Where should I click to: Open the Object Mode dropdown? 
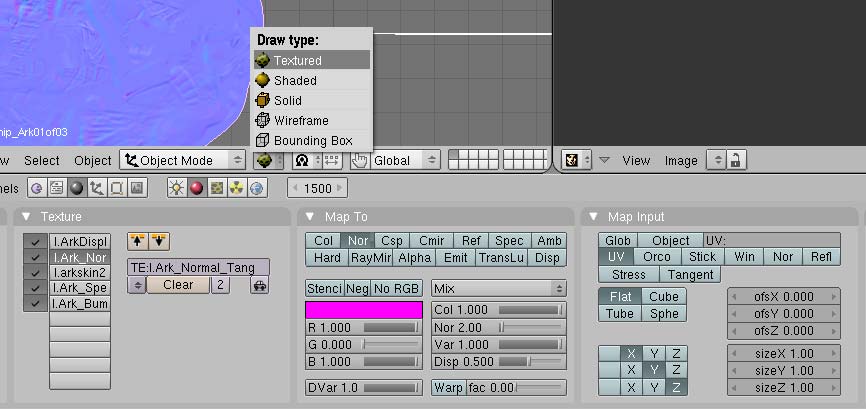click(x=182, y=161)
